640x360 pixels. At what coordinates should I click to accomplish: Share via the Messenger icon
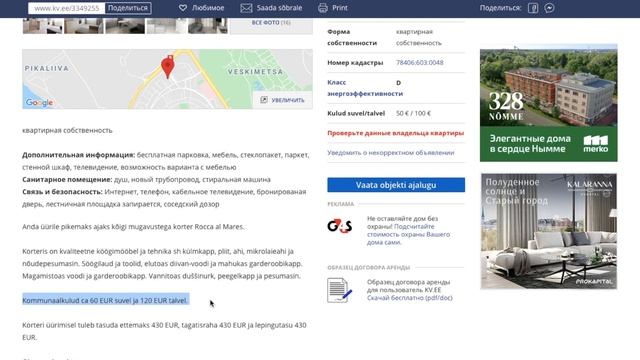pos(549,8)
